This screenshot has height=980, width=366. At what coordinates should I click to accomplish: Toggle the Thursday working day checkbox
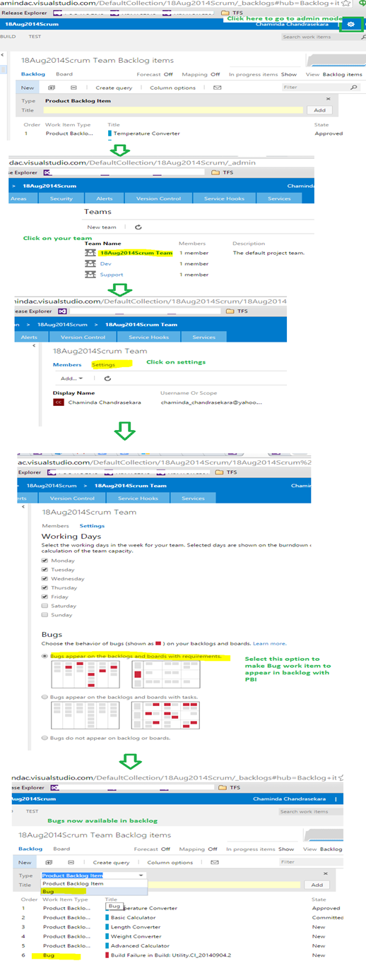tap(45, 587)
